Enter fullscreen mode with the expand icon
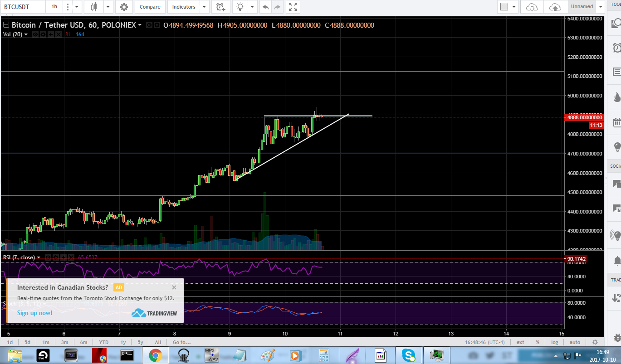 point(293,7)
